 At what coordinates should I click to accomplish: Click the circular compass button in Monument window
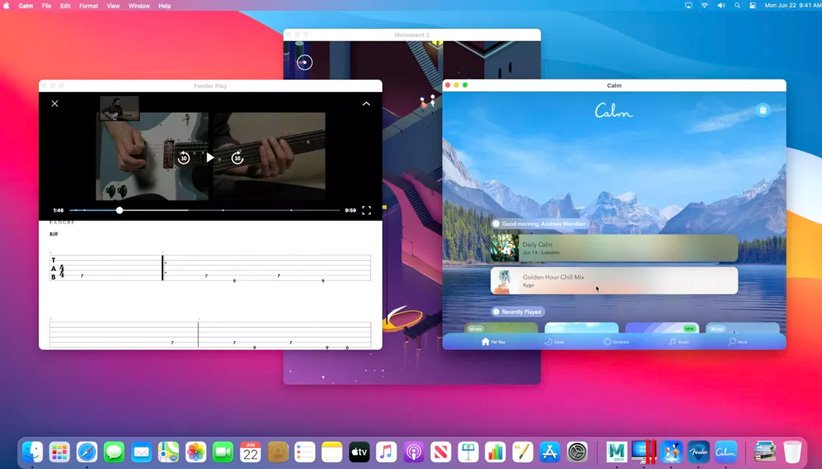pos(304,62)
